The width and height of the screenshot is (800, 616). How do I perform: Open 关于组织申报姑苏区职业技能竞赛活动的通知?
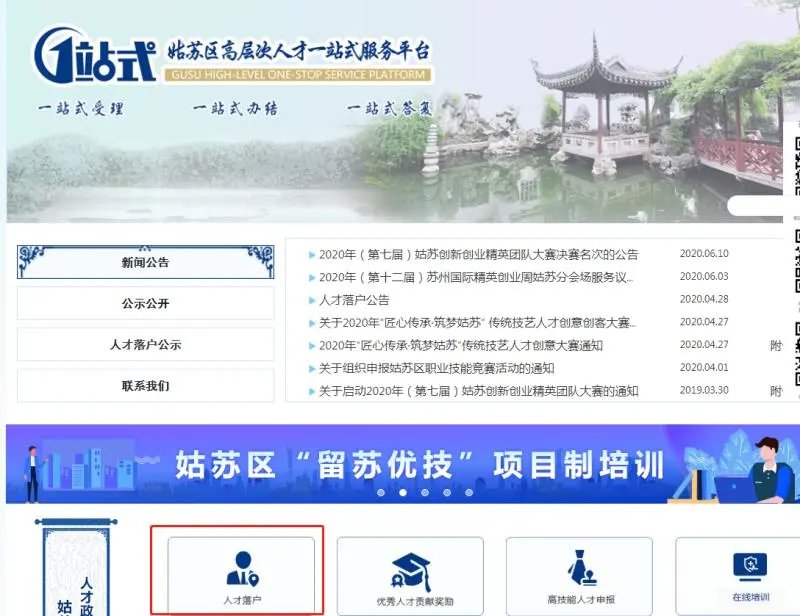(437, 368)
